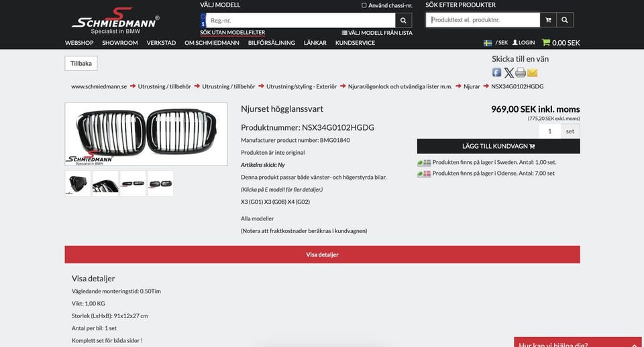Image resolution: width=644 pixels, height=347 pixels.
Task: Open the Njurar breadcrumb link
Action: 472,86
